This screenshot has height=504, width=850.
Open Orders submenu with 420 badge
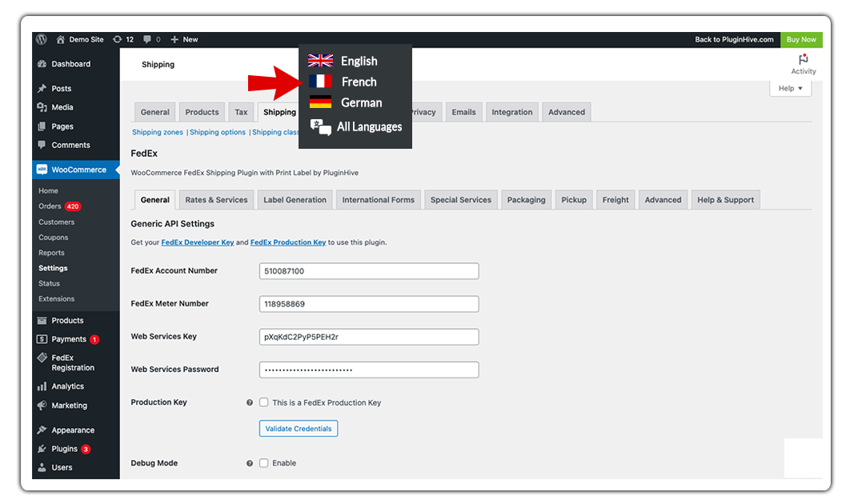(60, 206)
